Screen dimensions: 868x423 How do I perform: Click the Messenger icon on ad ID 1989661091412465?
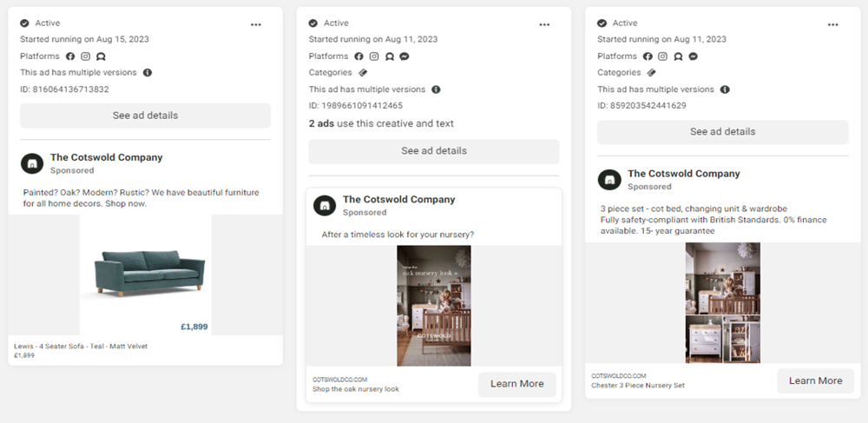pos(404,56)
